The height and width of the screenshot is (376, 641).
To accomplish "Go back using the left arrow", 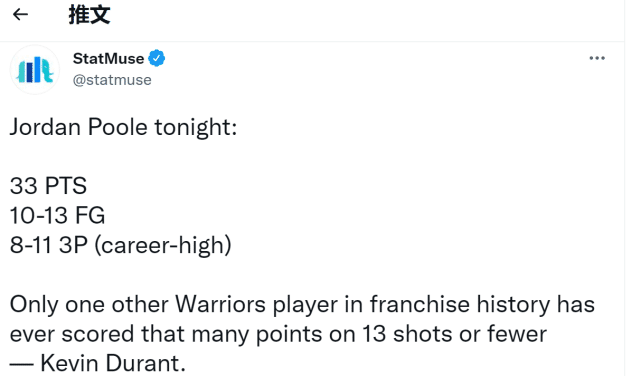I will click(x=20, y=15).
